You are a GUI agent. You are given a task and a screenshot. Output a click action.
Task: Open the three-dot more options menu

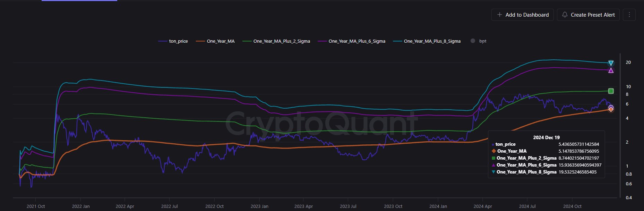629,15
